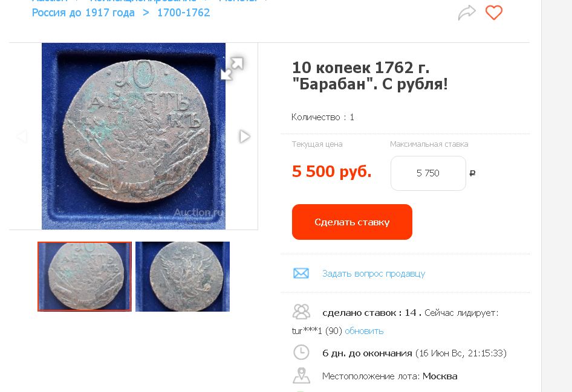Add lot to favorites with heart icon
The width and height of the screenshot is (572, 392).
coord(493,13)
